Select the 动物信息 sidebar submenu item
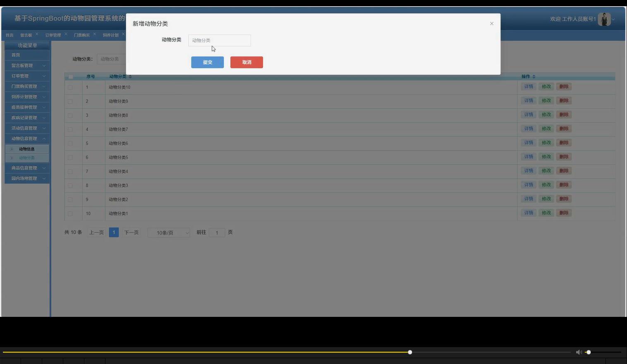The height and width of the screenshot is (364, 627). tap(27, 149)
